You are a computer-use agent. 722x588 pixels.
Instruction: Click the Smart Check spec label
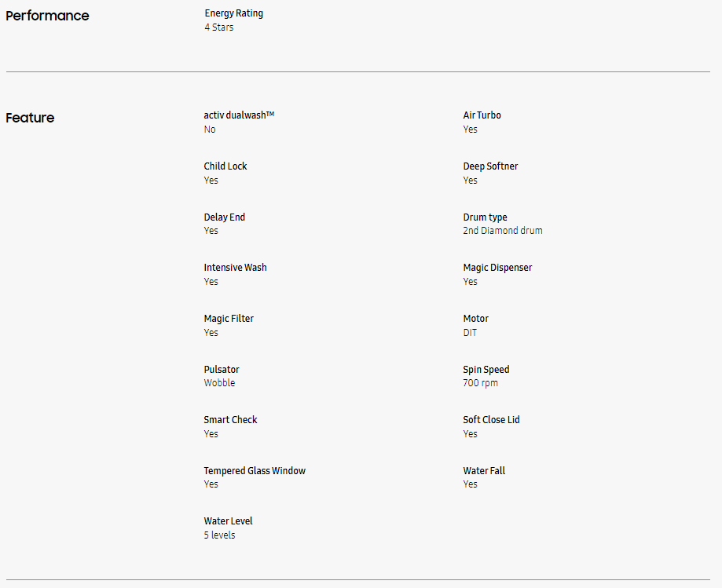[x=231, y=419]
